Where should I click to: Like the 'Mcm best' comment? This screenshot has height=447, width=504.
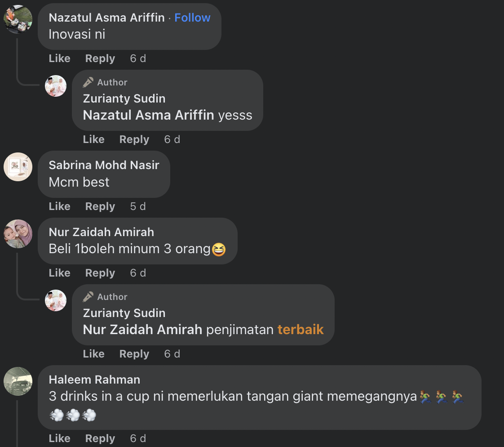click(59, 206)
